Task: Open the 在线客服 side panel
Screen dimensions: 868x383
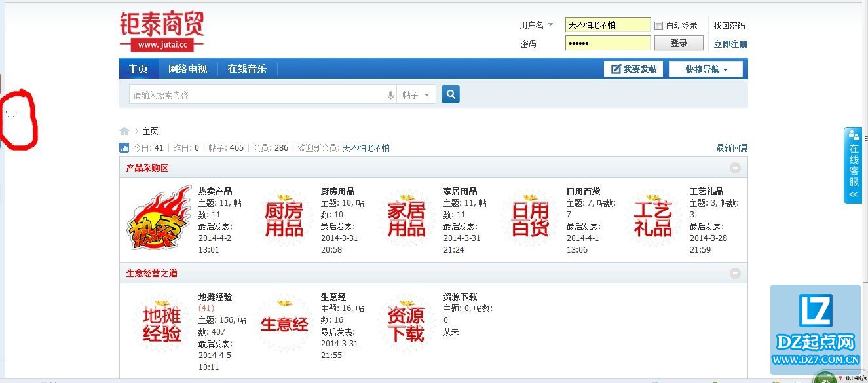Action: pyautogui.click(x=853, y=165)
